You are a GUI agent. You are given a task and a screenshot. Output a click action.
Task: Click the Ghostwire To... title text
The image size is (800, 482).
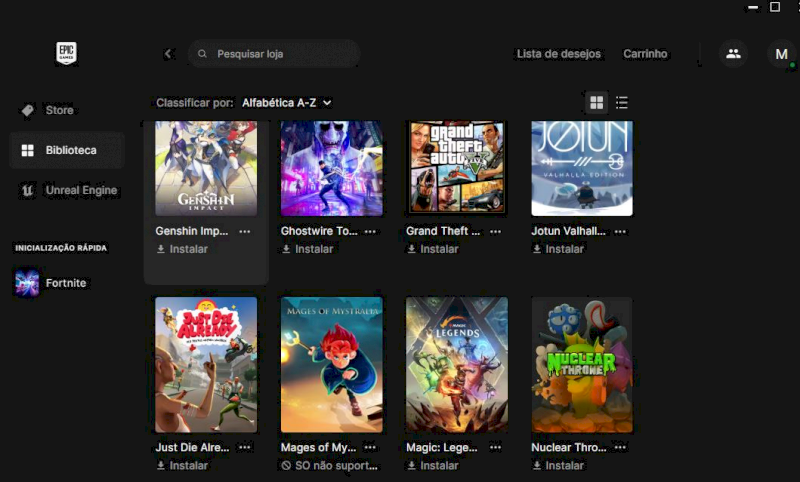(x=319, y=231)
